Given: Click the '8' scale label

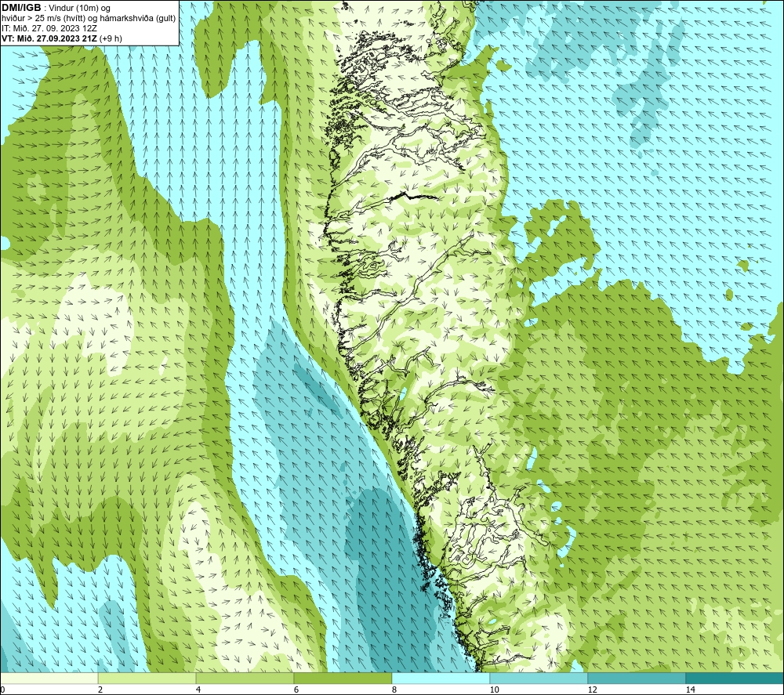Looking at the screenshot, I should coord(394,690).
